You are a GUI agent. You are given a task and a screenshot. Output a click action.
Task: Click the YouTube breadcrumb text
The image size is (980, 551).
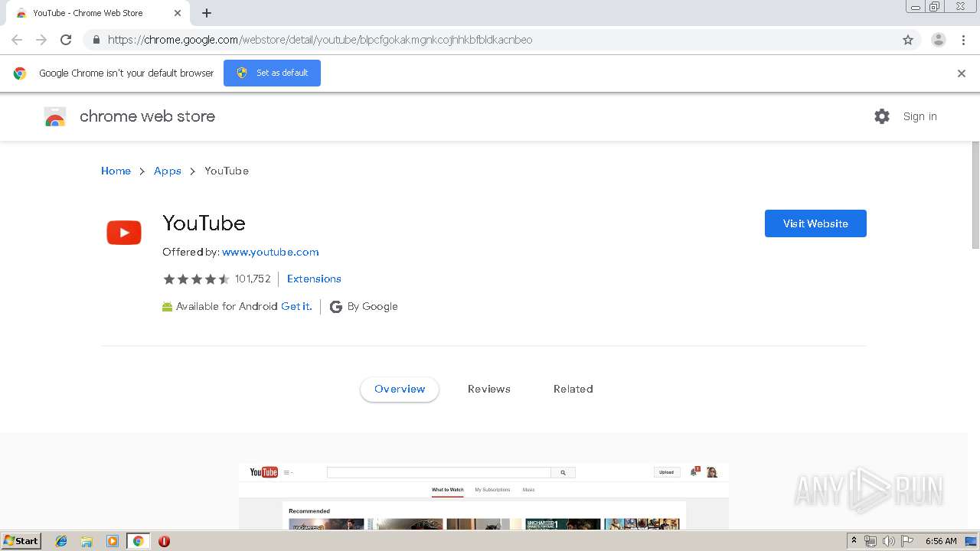tap(227, 171)
